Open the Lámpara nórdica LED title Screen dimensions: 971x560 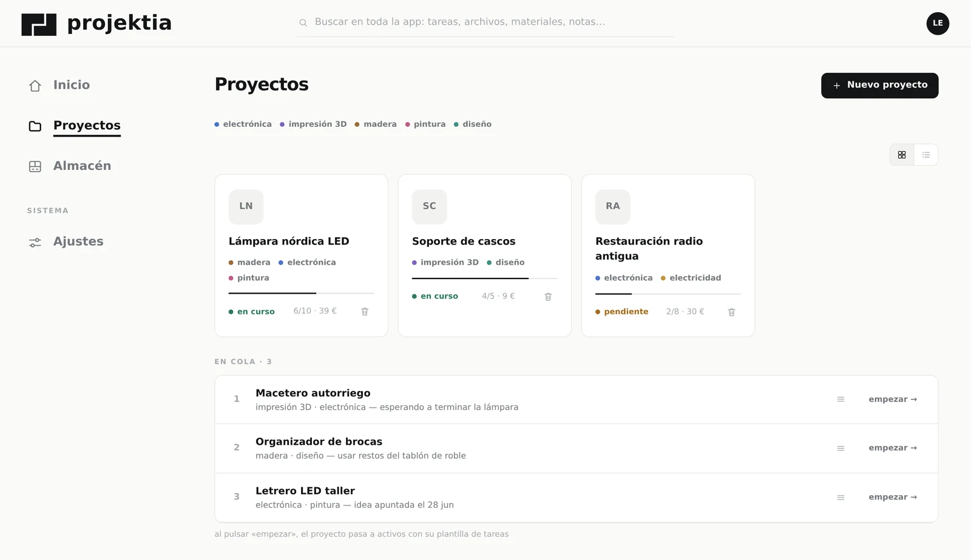tap(289, 241)
